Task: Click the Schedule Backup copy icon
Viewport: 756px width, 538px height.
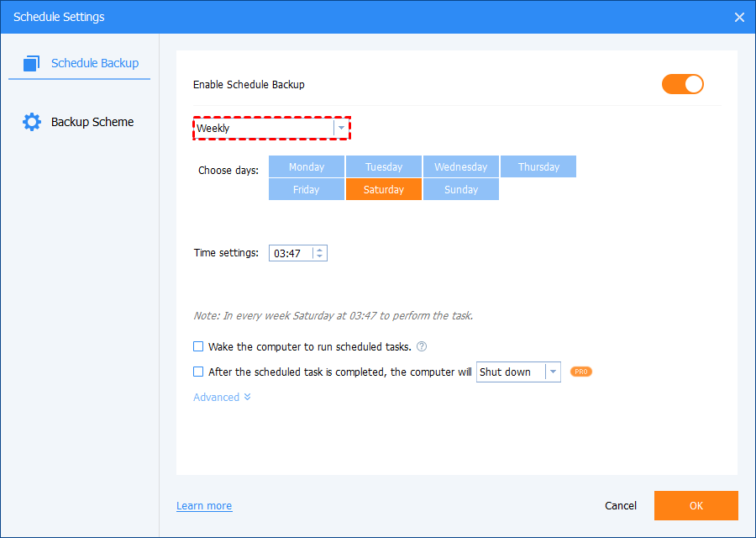Action: click(32, 63)
